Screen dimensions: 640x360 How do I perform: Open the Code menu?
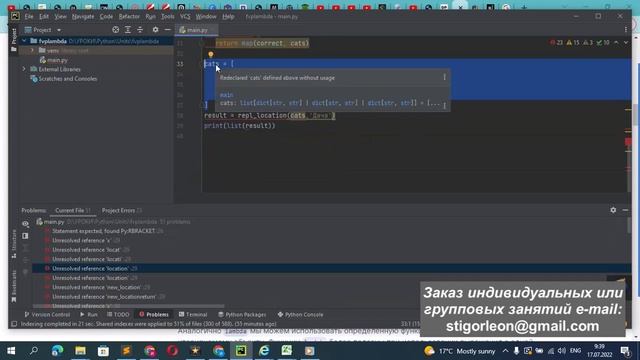pos(106,17)
